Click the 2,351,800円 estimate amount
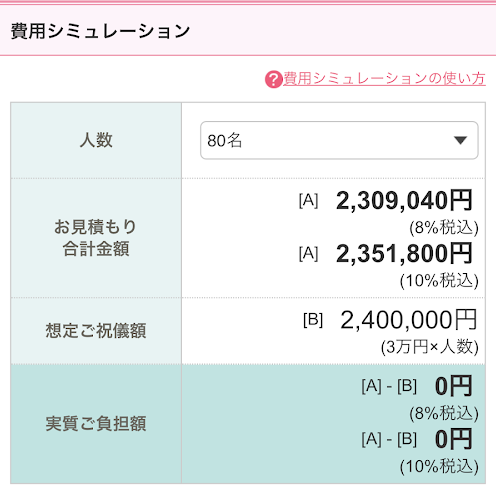 tap(404, 254)
